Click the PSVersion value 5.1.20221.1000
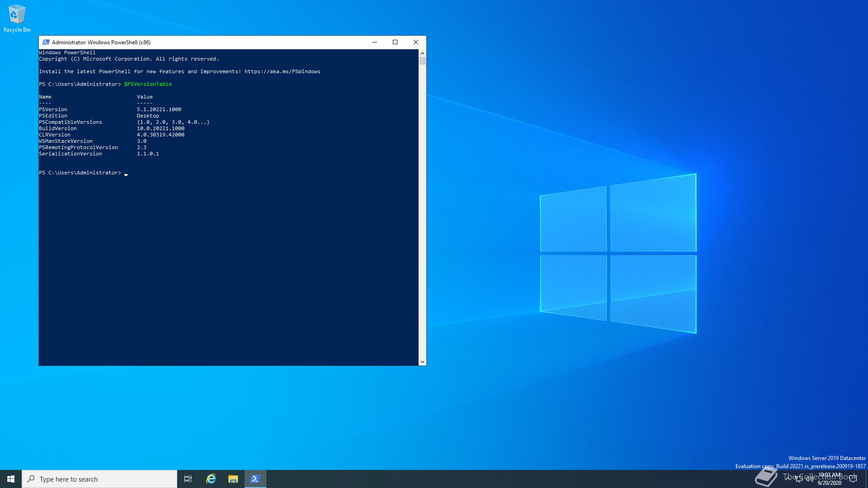Screen dimensions: 868x488 pos(159,109)
